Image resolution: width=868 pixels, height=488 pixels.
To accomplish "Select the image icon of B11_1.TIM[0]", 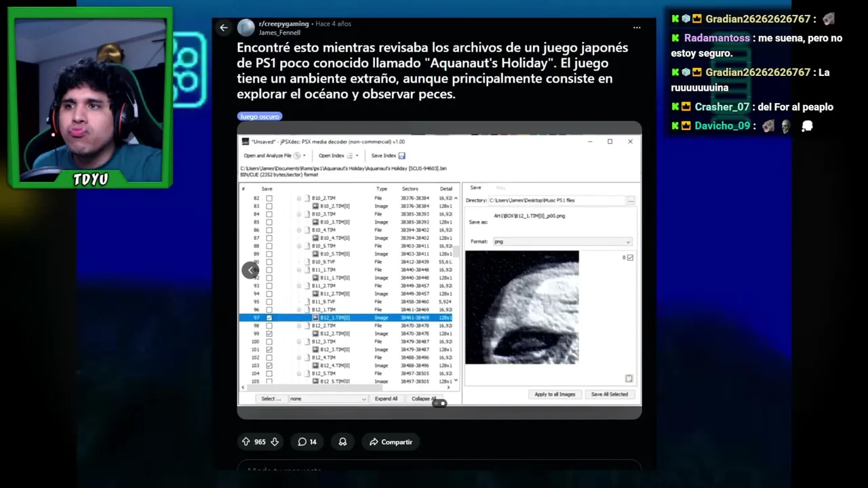I will click(315, 278).
